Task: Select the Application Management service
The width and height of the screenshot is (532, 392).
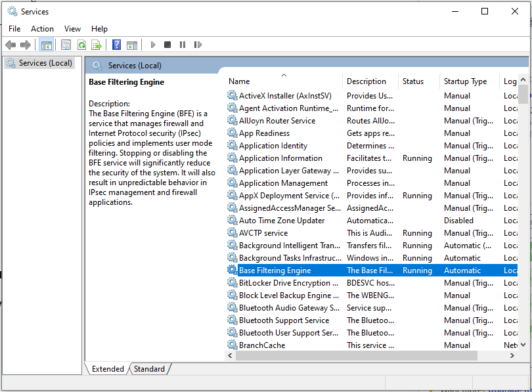Action: (x=372, y=183)
